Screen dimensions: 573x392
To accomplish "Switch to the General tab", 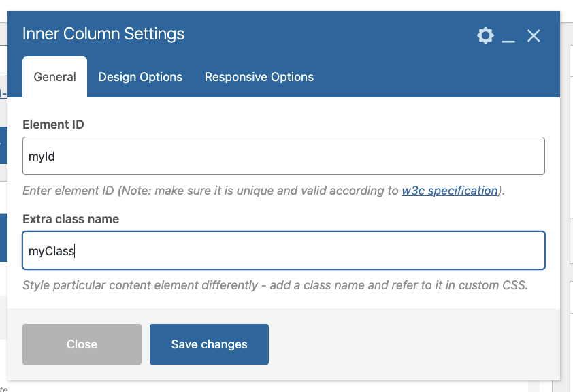I will [55, 77].
